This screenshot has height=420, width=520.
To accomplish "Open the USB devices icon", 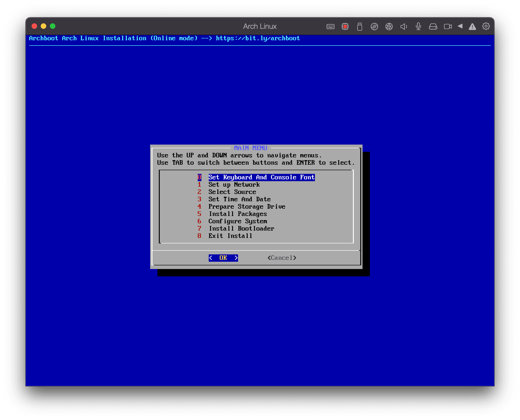I will [360, 27].
